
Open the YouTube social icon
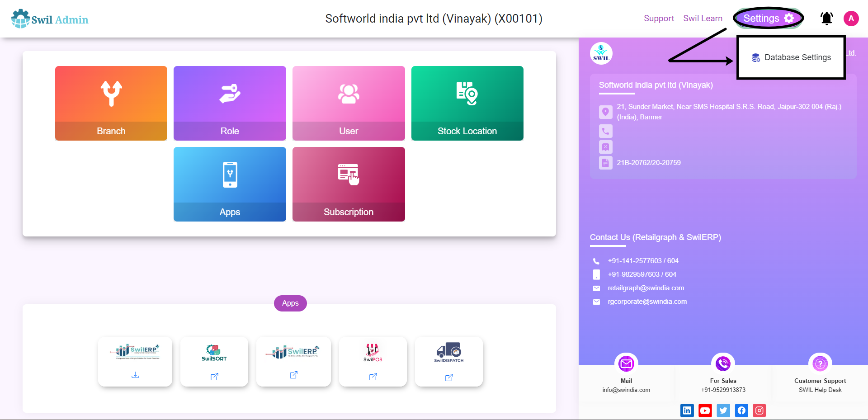click(705, 411)
